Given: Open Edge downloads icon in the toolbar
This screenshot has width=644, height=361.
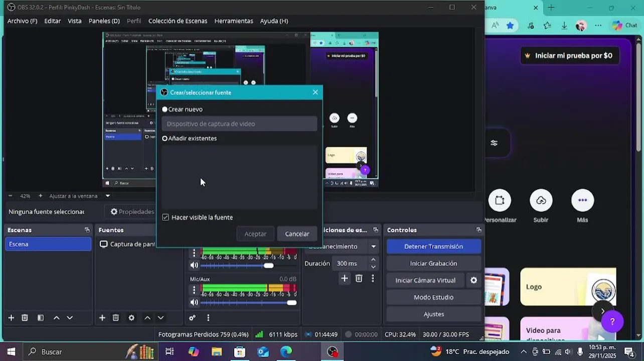Looking at the screenshot, I should click(564, 26).
